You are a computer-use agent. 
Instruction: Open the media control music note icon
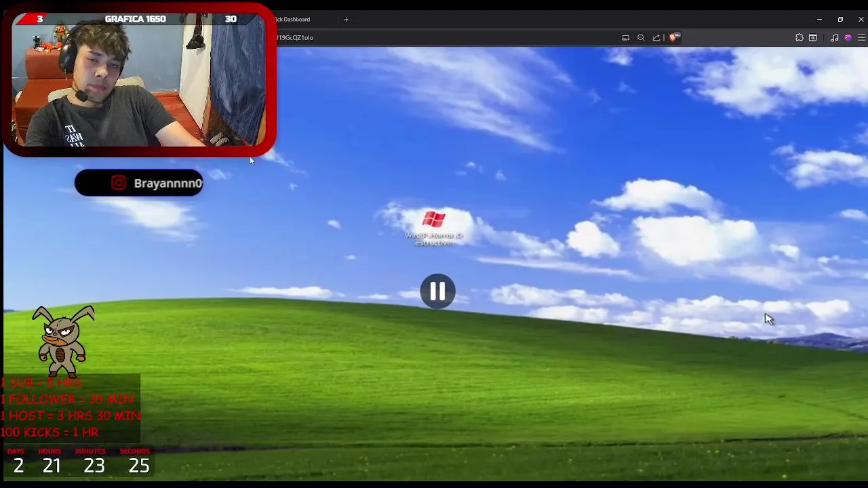tap(835, 37)
